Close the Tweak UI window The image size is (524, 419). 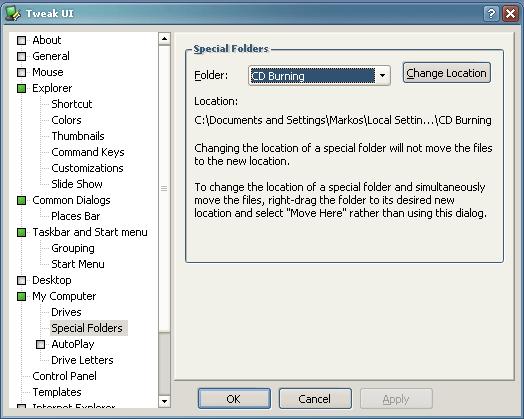click(x=510, y=14)
